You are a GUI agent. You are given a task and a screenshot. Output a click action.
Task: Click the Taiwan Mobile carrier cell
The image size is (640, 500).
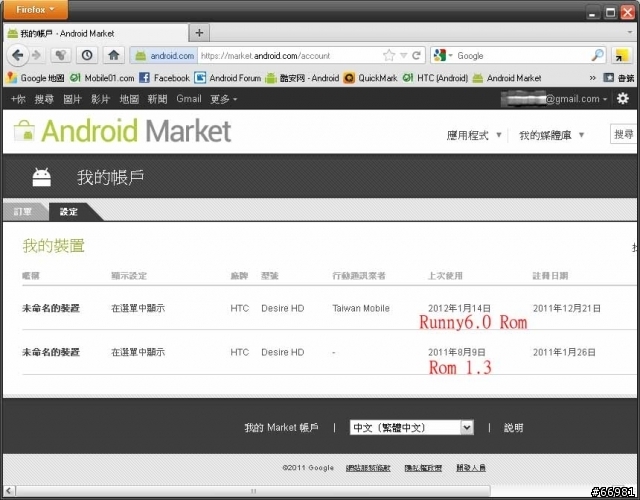coord(361,308)
